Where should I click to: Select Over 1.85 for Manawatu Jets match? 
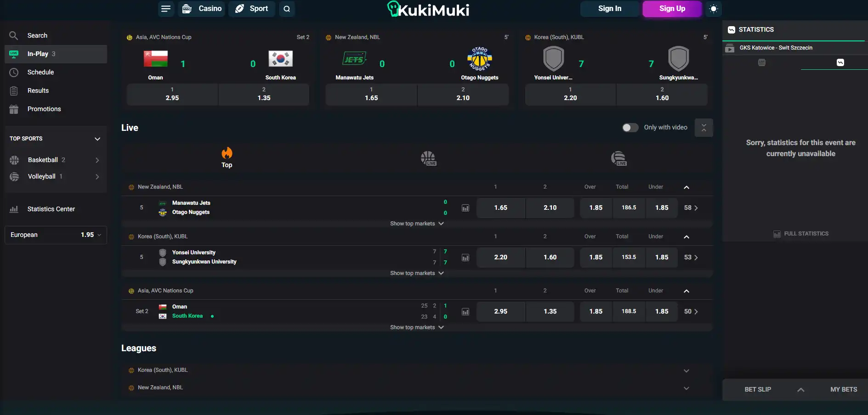click(596, 208)
